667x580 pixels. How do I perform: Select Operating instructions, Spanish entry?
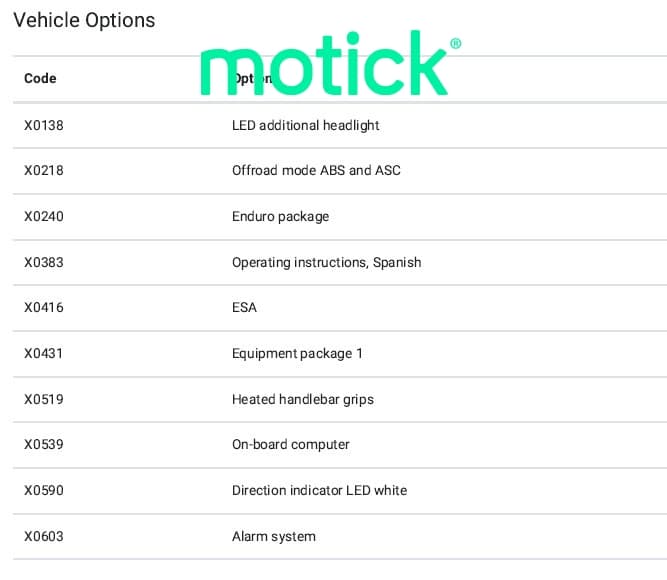tap(326, 262)
